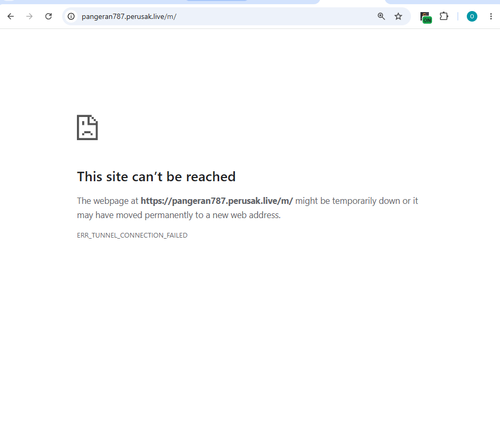Bookmark this page with the star icon
This screenshot has height=442, width=500.
[398, 16]
